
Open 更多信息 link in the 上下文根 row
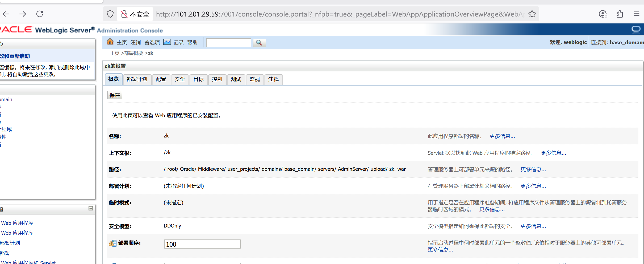(553, 153)
